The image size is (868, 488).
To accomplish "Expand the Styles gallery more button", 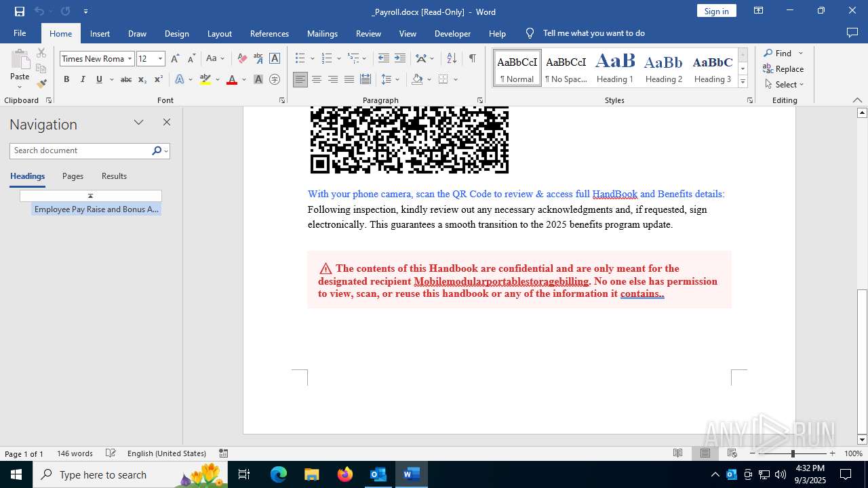I will coord(743,81).
